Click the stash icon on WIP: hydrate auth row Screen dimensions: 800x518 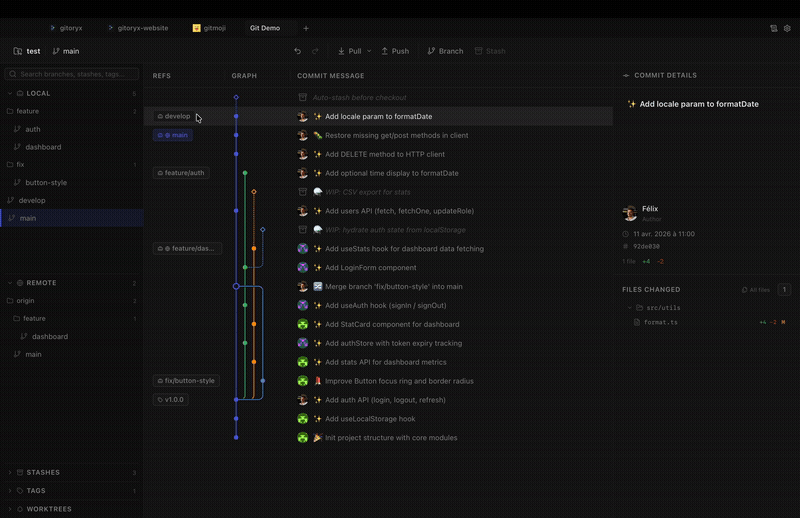(303, 230)
